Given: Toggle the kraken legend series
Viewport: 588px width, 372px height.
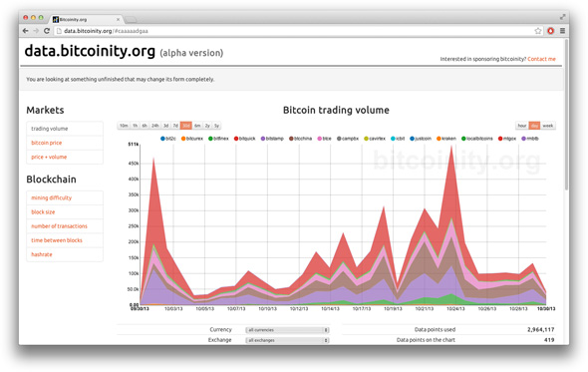Looking at the screenshot, I should [446, 139].
